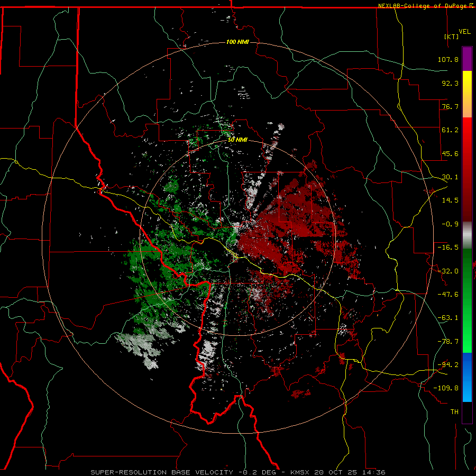This screenshot has height=476, width=476.
Task: Click the -109.8 velocity scale value
Action: (446, 388)
